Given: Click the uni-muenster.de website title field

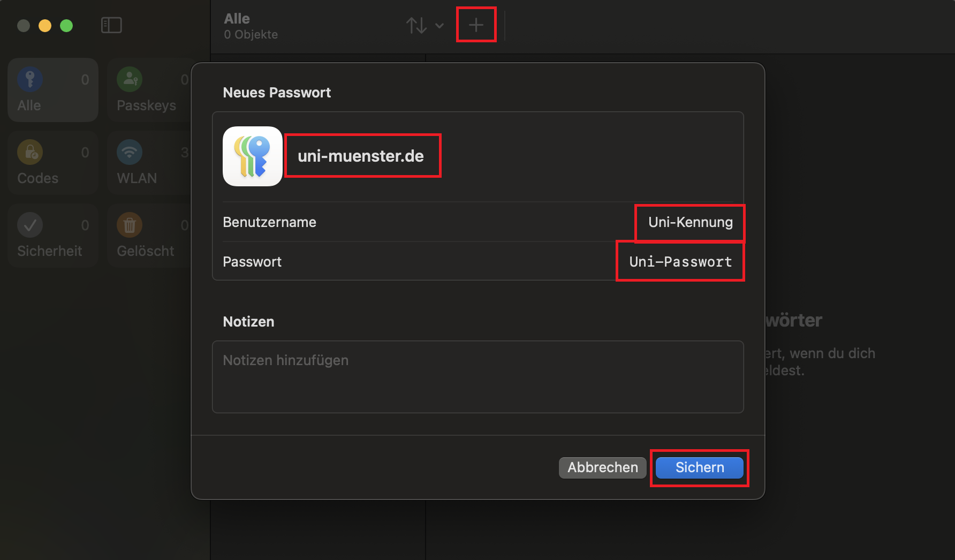Looking at the screenshot, I should tap(361, 156).
